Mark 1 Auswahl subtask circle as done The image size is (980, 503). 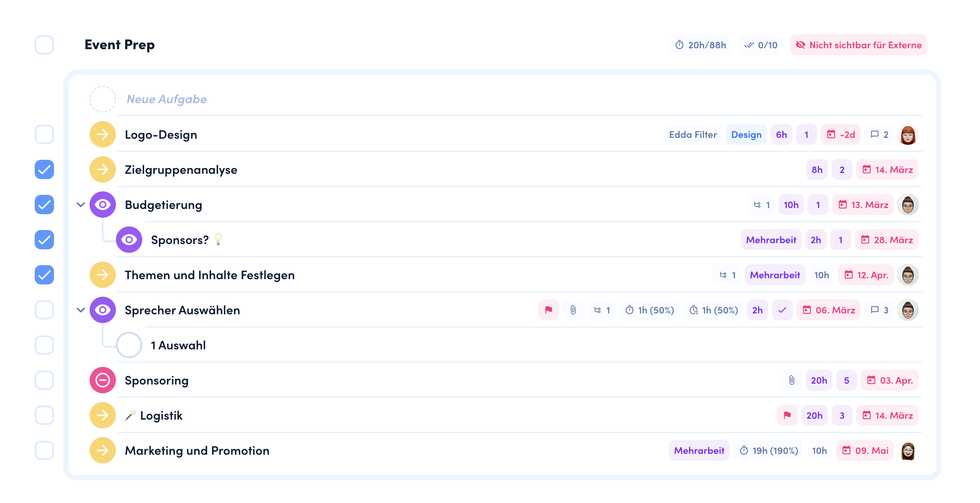[x=129, y=345]
